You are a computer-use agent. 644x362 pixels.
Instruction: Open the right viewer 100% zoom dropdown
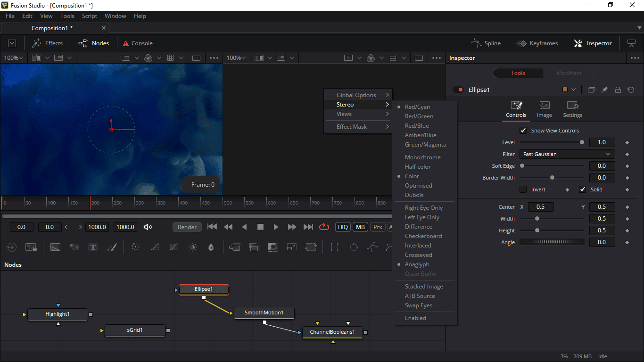point(236,58)
